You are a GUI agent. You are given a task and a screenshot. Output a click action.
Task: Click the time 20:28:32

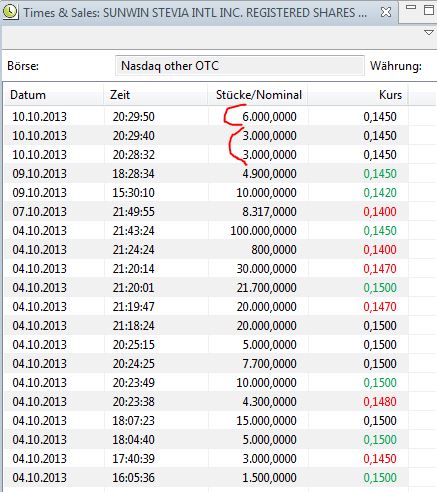[133, 155]
